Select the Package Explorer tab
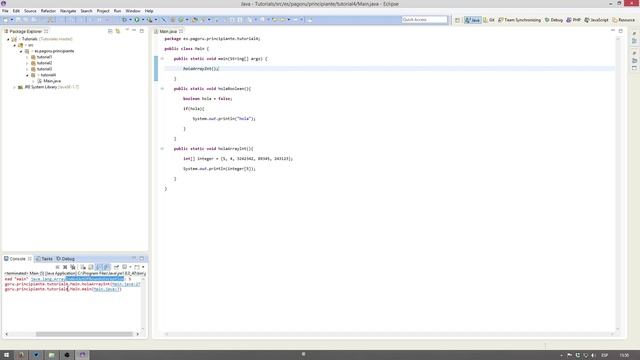Image resolution: width=640 pixels, height=360 pixels. (26, 31)
